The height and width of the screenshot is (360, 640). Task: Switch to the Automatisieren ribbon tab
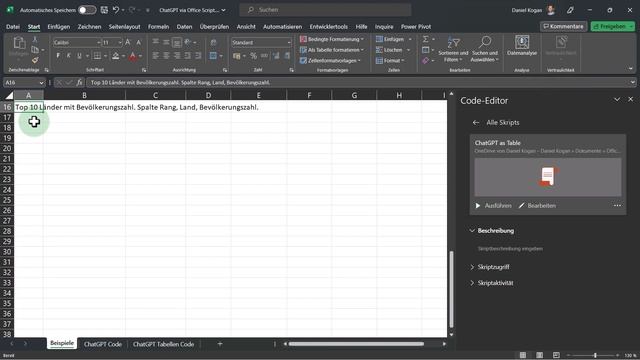click(282, 27)
